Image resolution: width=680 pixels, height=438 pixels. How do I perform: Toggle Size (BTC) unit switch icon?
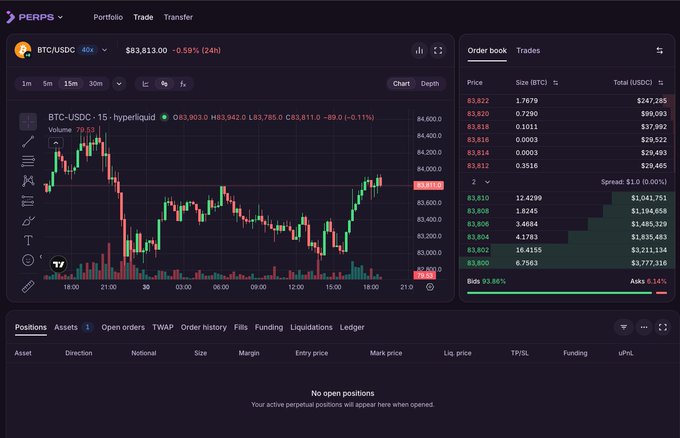click(x=556, y=83)
